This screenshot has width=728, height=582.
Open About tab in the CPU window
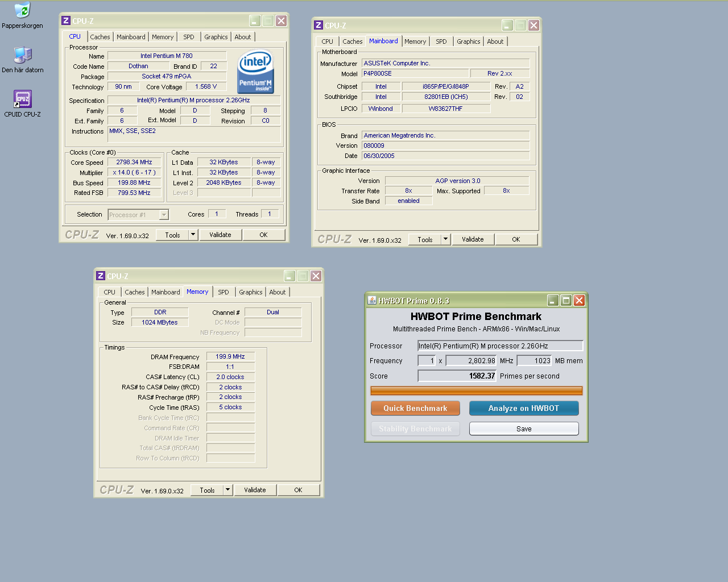coord(243,37)
